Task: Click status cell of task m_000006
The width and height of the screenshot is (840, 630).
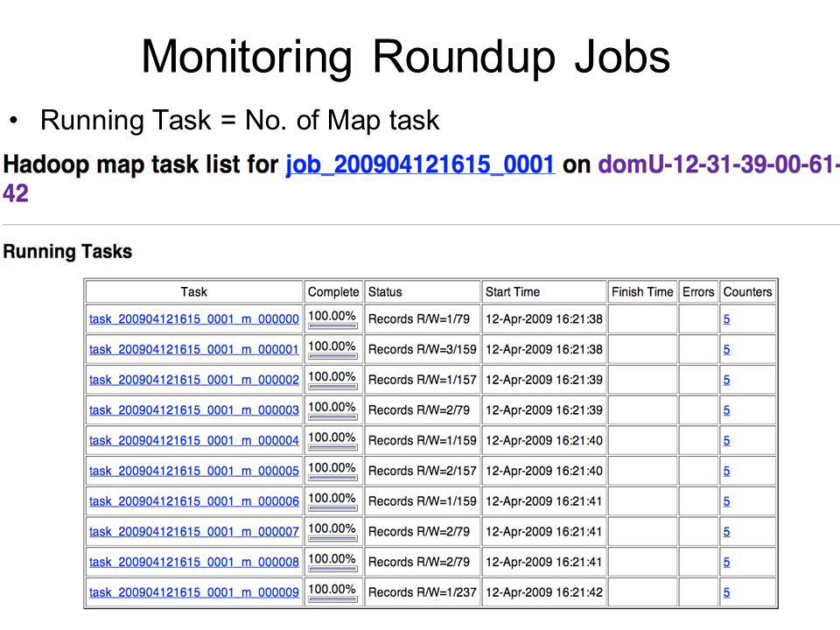Action: (422, 501)
